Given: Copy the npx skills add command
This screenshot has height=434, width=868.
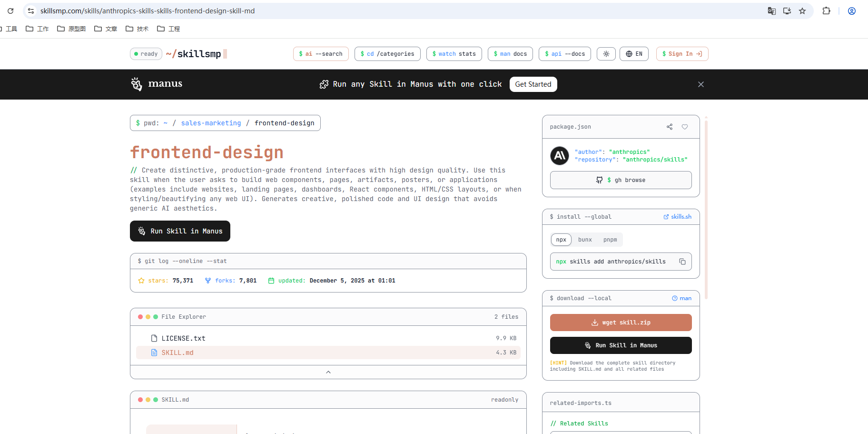Looking at the screenshot, I should 682,262.
